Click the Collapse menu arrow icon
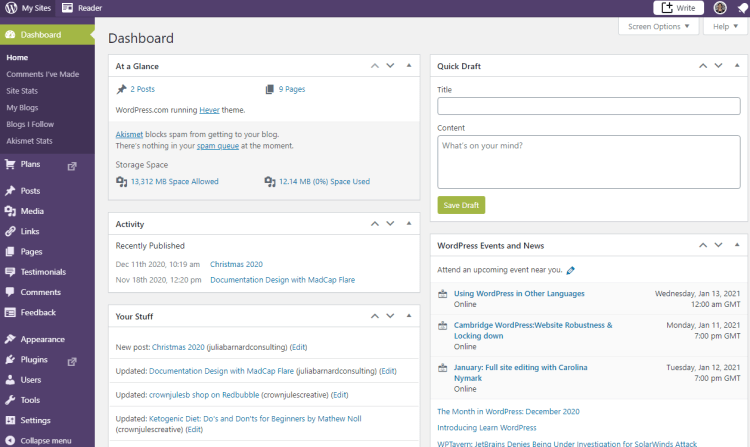 click(x=10, y=440)
